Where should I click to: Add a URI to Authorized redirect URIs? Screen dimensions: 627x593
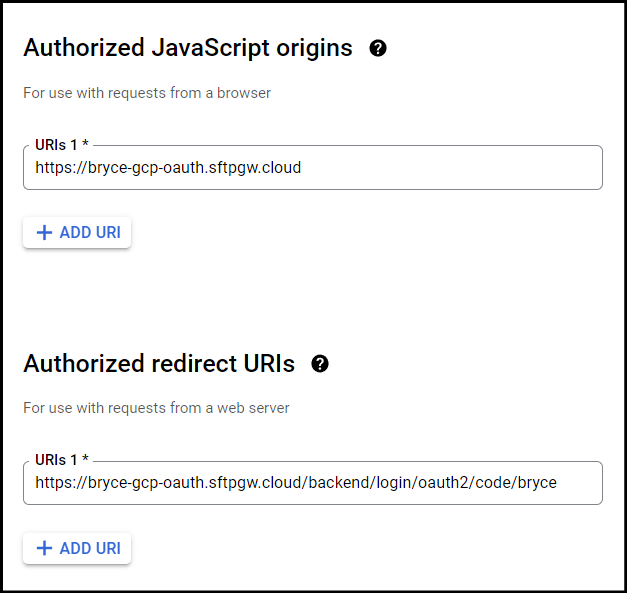coord(77,548)
